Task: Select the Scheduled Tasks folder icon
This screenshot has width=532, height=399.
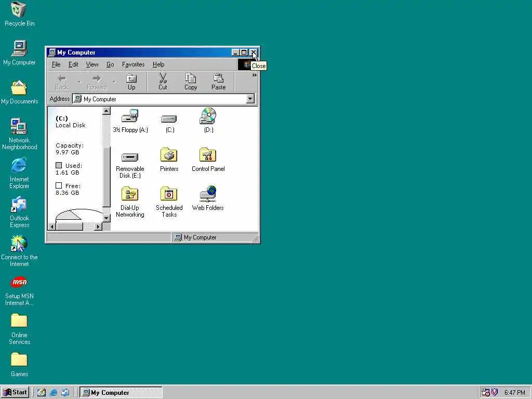Action: tap(169, 202)
